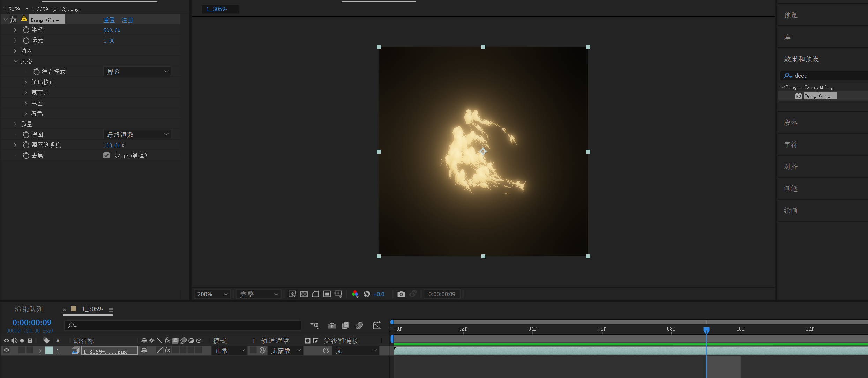Click the fast previews icon in viewer toolbar
Screen dimensions: 868x378
(292, 294)
